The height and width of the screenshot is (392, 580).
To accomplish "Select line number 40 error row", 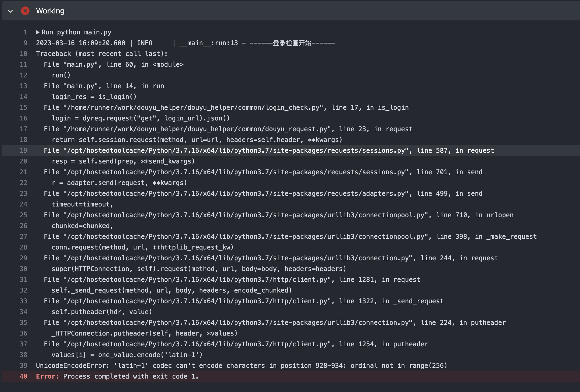I will (24, 376).
